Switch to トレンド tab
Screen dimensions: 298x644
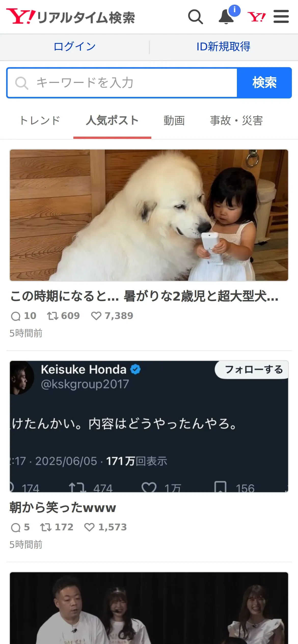point(40,121)
